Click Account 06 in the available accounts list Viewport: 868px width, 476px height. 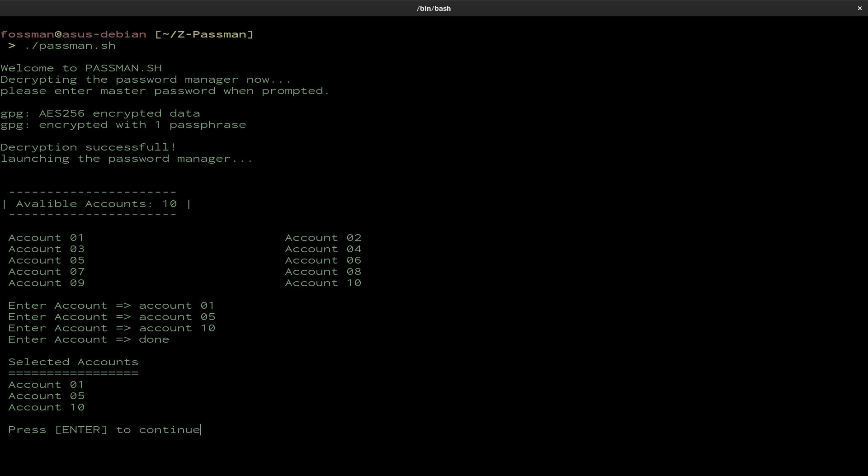(323, 260)
